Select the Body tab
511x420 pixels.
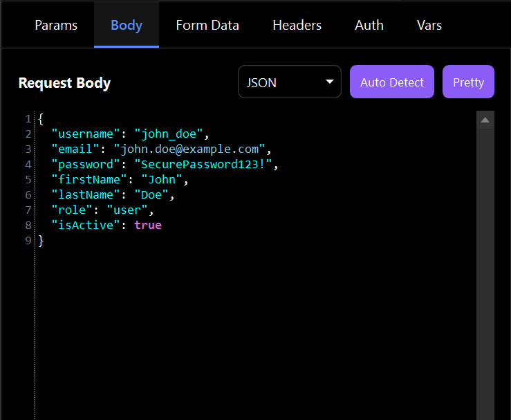click(127, 25)
